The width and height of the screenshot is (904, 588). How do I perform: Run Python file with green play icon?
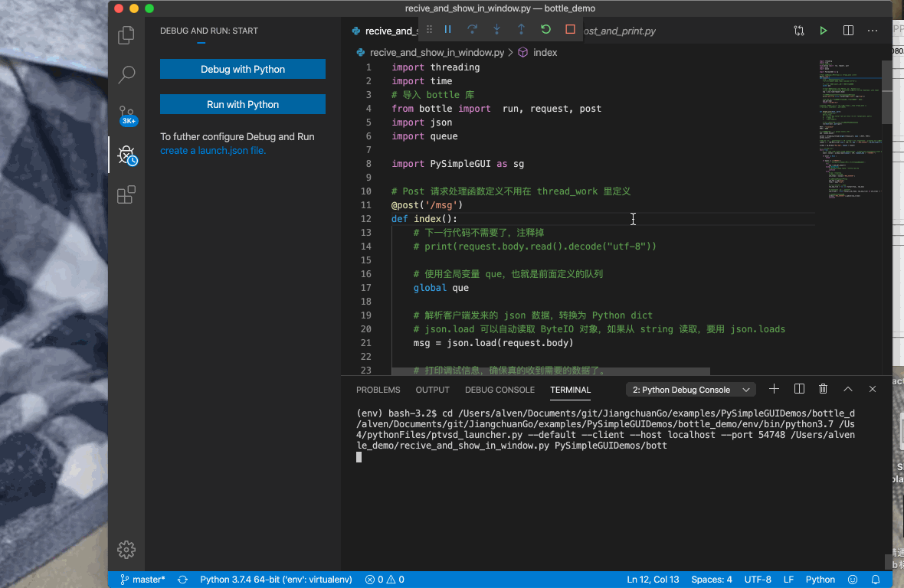pyautogui.click(x=824, y=31)
